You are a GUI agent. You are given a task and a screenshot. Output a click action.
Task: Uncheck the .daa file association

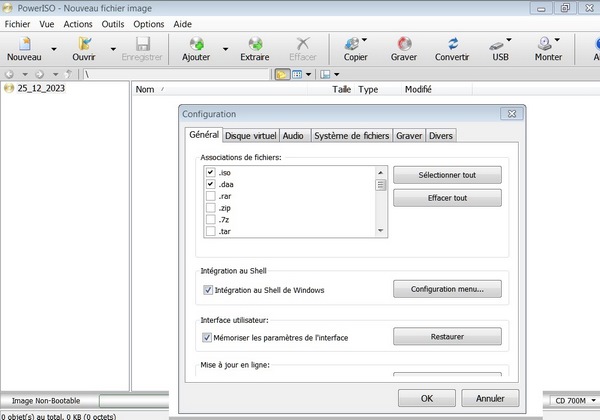(x=210, y=184)
